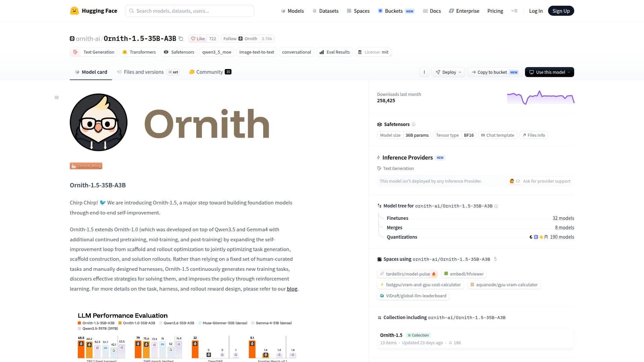This screenshot has width=644, height=362.
Task: Click the Sign Up button
Action: (x=561, y=11)
